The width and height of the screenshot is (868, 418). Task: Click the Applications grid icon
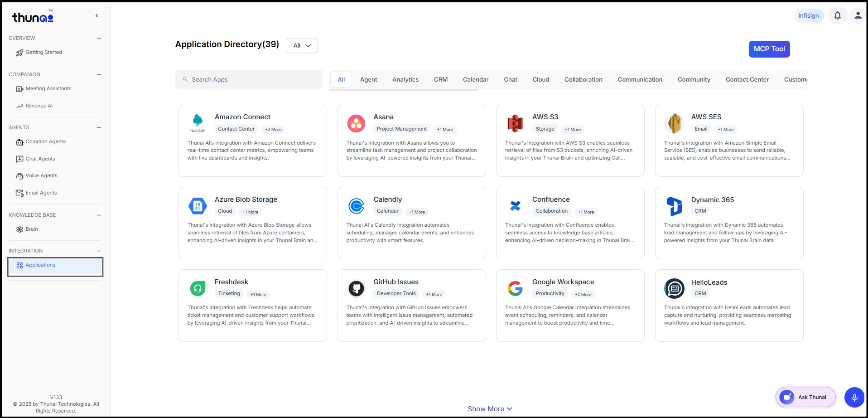[19, 265]
